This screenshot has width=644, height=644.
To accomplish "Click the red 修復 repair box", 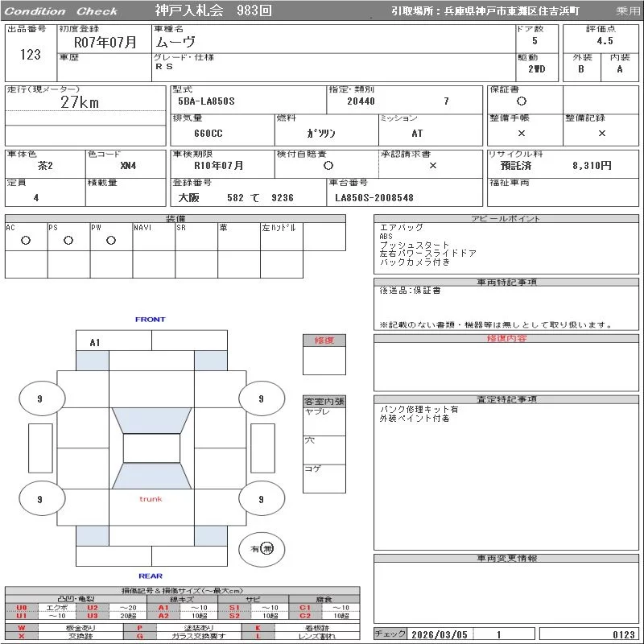I will (324, 341).
